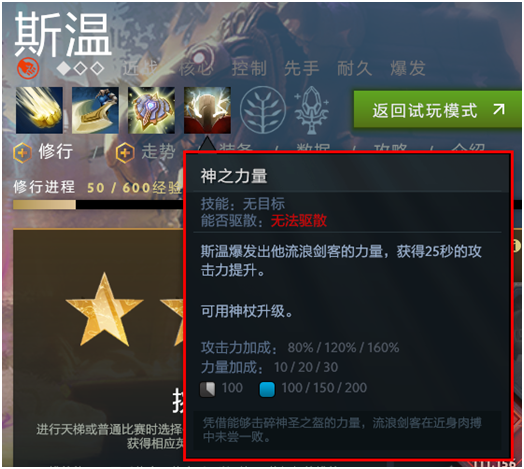524x469 pixels.
Task: Click the red strength attribute icon
Action: tap(28, 68)
